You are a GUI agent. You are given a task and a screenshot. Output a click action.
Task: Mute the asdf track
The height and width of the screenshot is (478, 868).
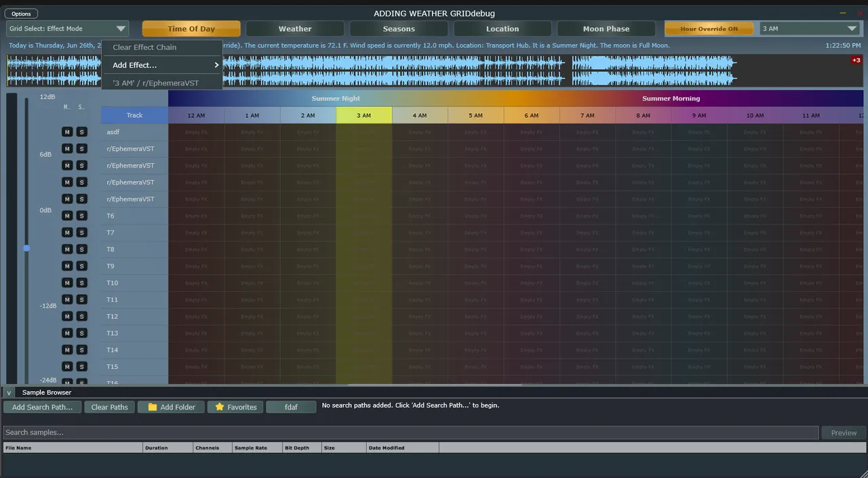coord(67,132)
